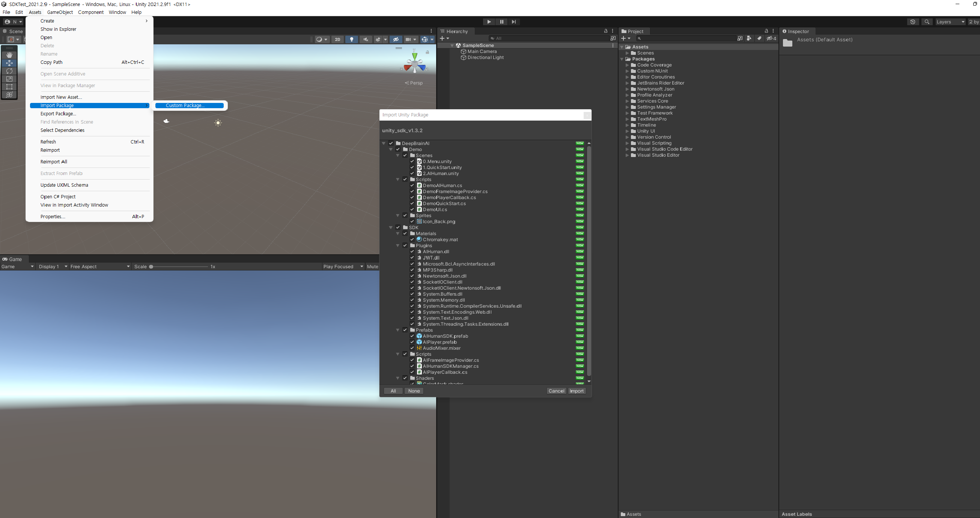Select the Hand view tool
This screenshot has width=980, height=518.
tap(9, 55)
